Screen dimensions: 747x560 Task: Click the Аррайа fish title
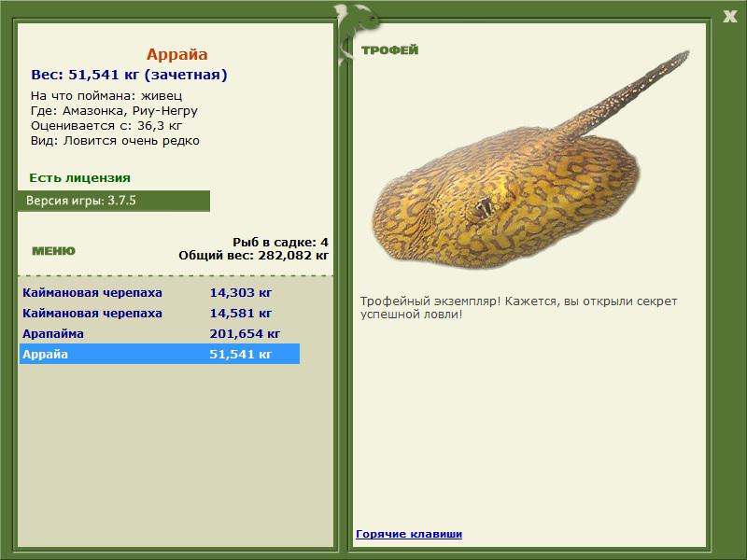coord(176,54)
